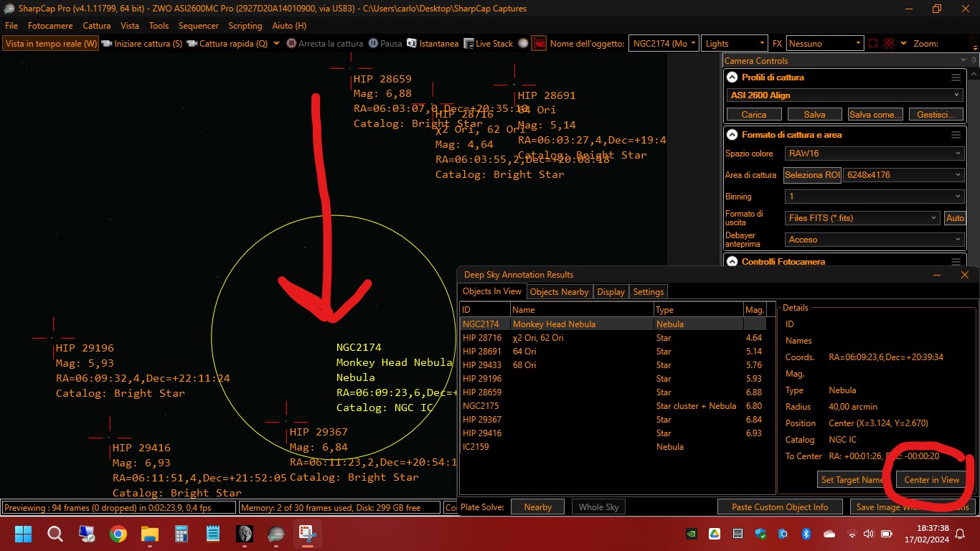Click the red reticle crosshair icon
This screenshot has width=980, height=551.
(x=890, y=44)
